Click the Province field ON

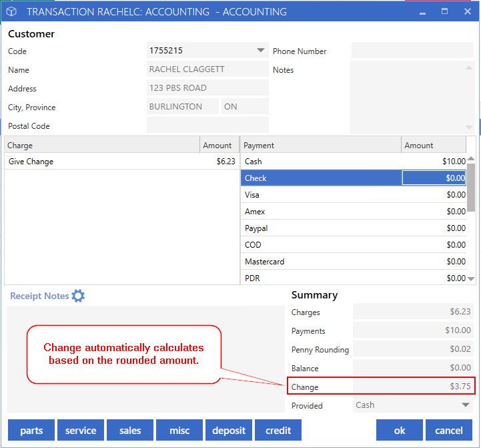click(x=245, y=106)
